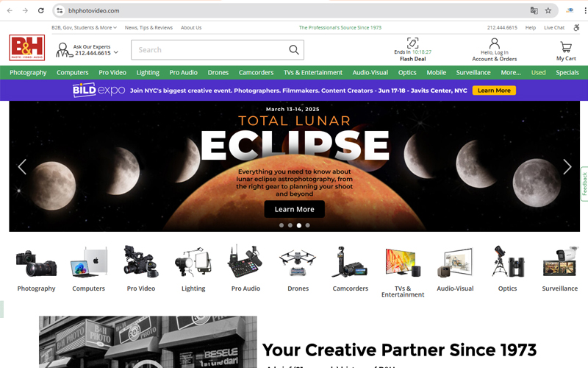Open Photography in green nav bar

point(28,72)
